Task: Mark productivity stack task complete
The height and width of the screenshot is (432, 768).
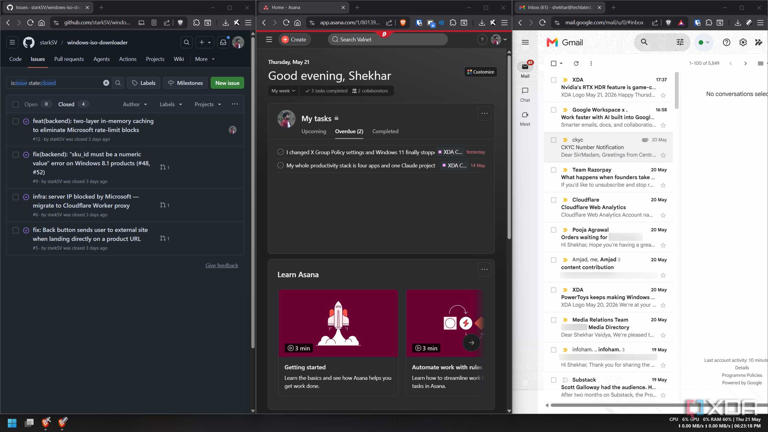Action: click(x=280, y=166)
